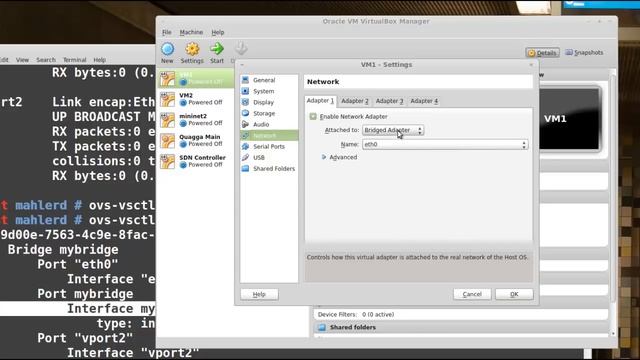Select the SDN Controller virtual machine

click(196, 162)
